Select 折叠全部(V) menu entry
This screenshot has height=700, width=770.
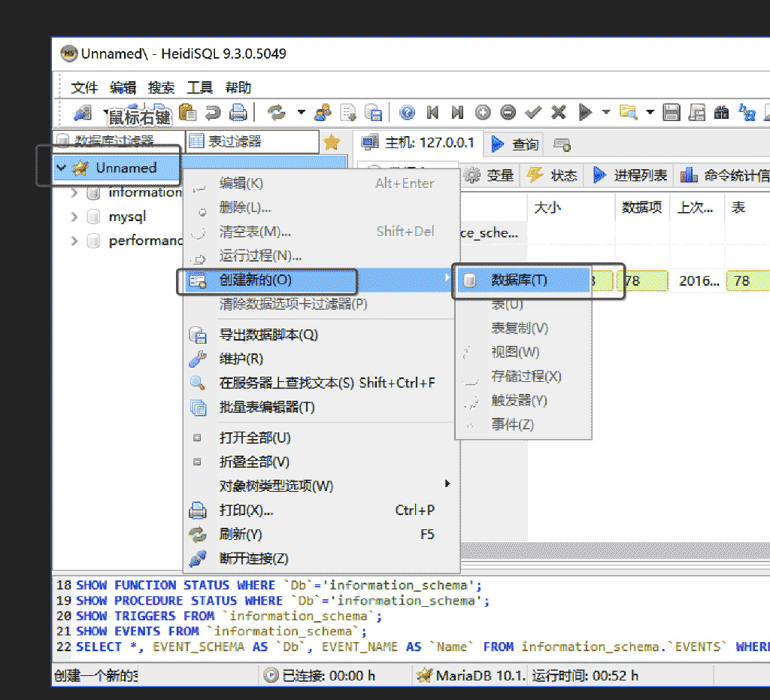322,462
